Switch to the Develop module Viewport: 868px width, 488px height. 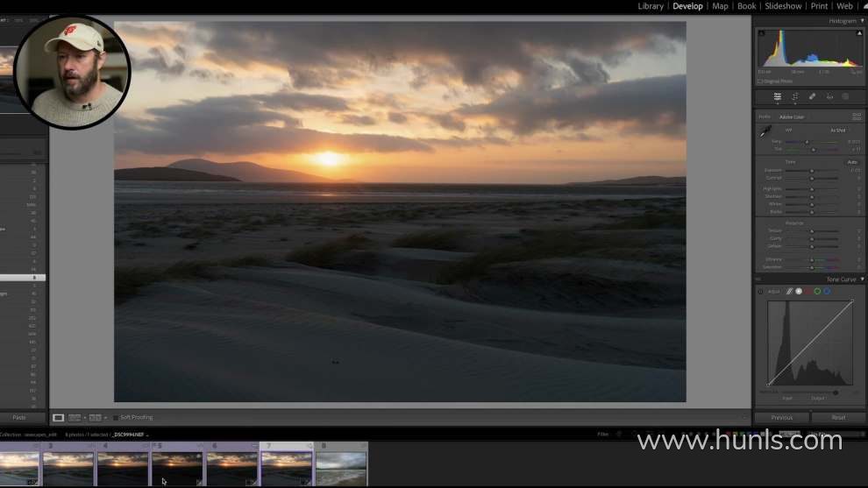point(687,6)
